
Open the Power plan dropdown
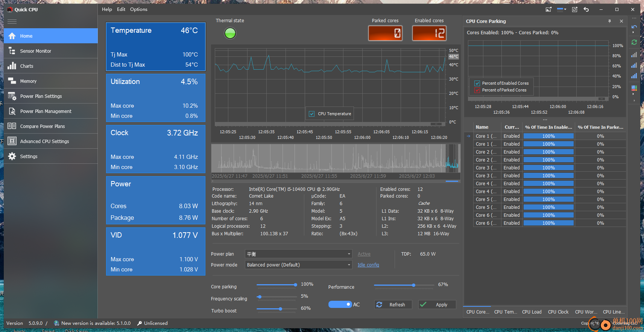[299, 254]
